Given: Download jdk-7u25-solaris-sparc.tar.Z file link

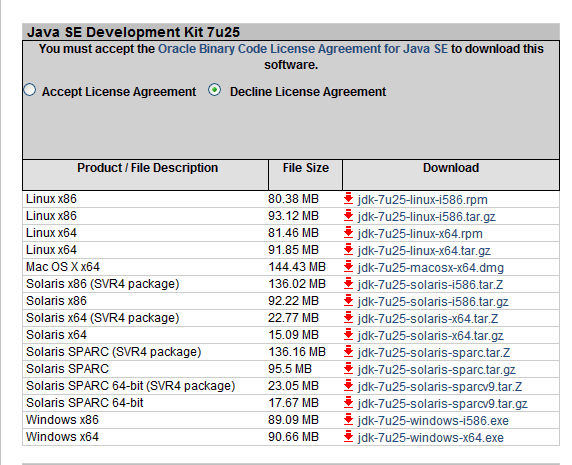Looking at the screenshot, I should coord(434,353).
